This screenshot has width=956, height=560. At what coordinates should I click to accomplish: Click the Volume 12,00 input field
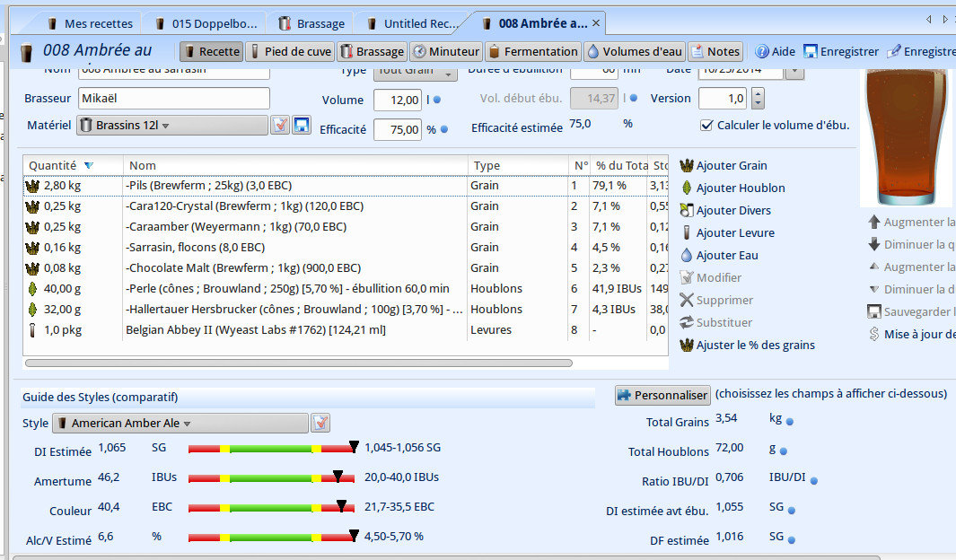click(x=398, y=100)
